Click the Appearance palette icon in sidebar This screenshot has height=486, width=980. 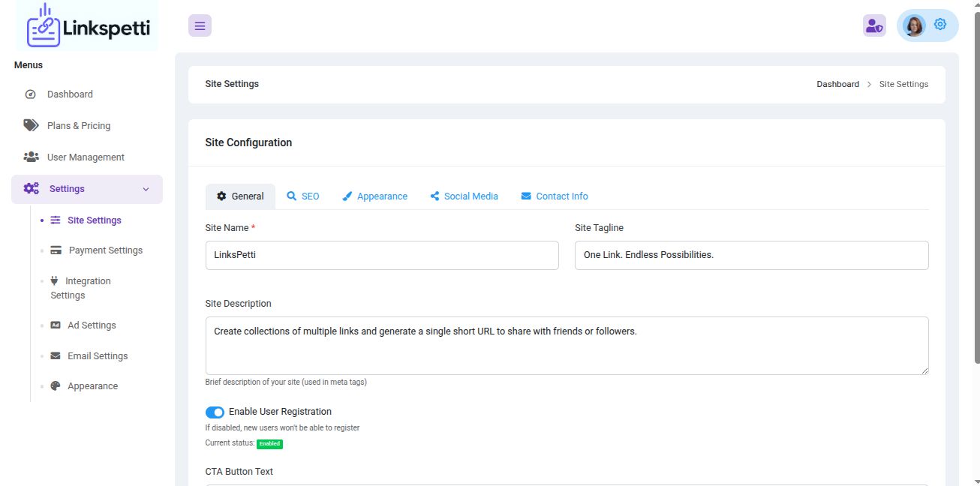click(x=56, y=386)
